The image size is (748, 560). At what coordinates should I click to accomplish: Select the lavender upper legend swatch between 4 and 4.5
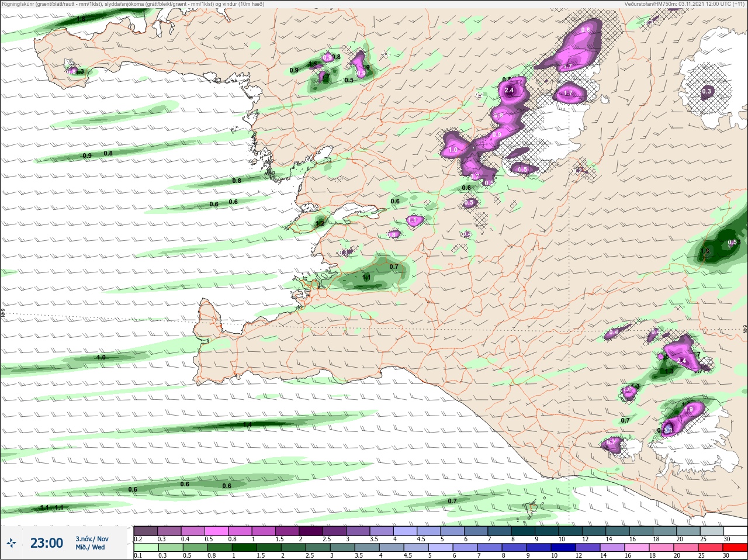click(405, 531)
